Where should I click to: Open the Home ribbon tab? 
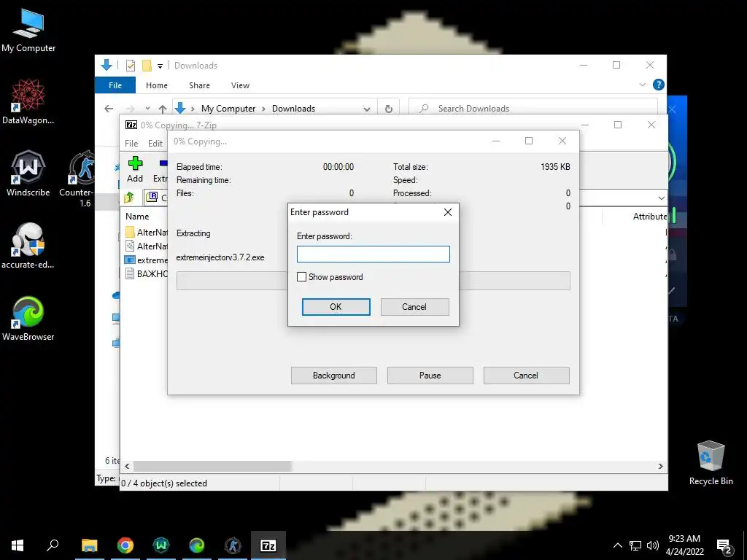157,85
